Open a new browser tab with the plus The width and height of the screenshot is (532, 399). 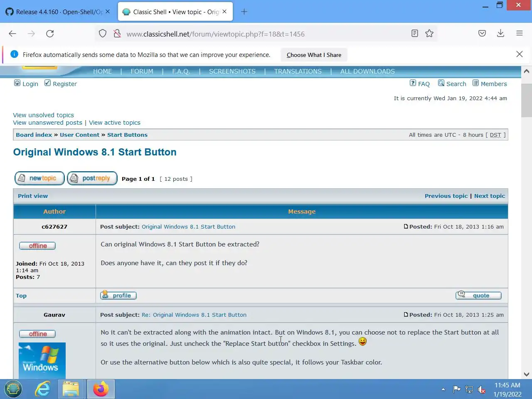click(244, 12)
